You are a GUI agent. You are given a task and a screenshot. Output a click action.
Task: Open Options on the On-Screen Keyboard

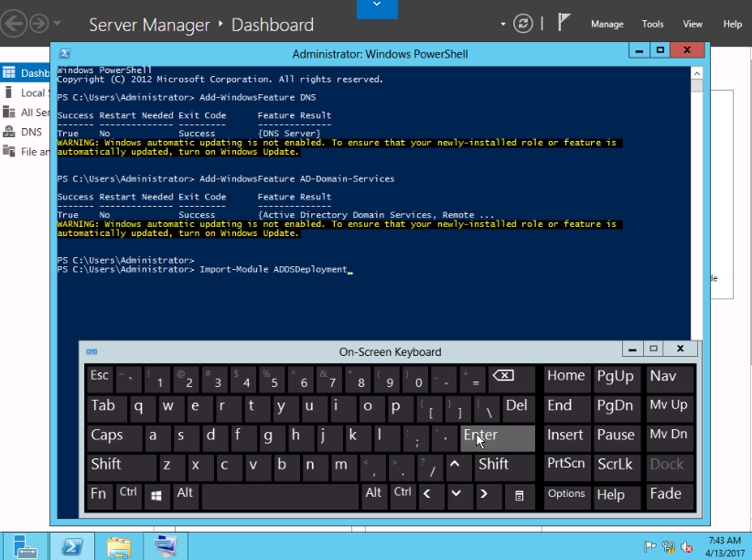click(567, 496)
